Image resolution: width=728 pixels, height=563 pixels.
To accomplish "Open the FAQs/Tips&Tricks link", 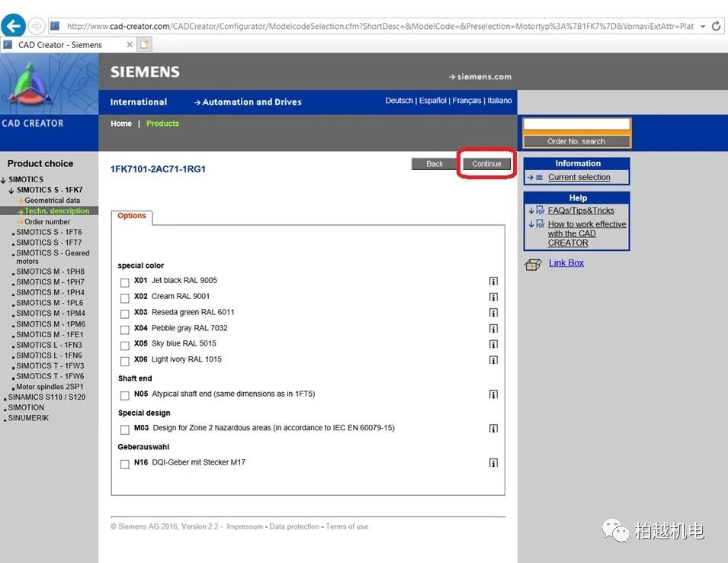I will pos(581,211).
